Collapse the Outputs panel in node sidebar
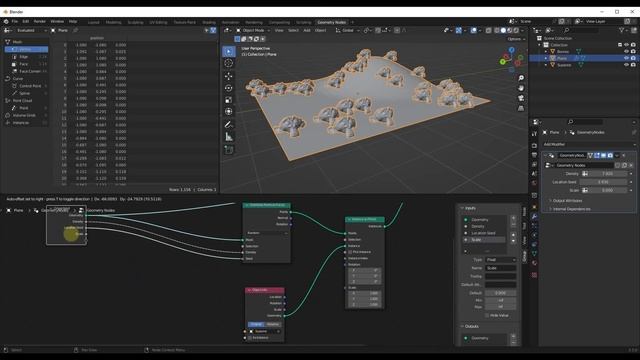640x360 pixels. point(470,326)
